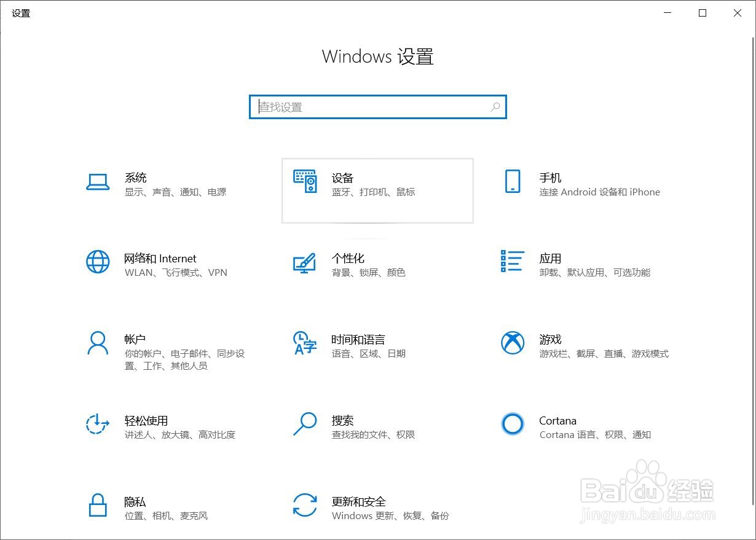Viewport: 756px width, 540px height.
Task: Click description 讲述人、放大镜、高对比度
Action: pyautogui.click(x=180, y=435)
